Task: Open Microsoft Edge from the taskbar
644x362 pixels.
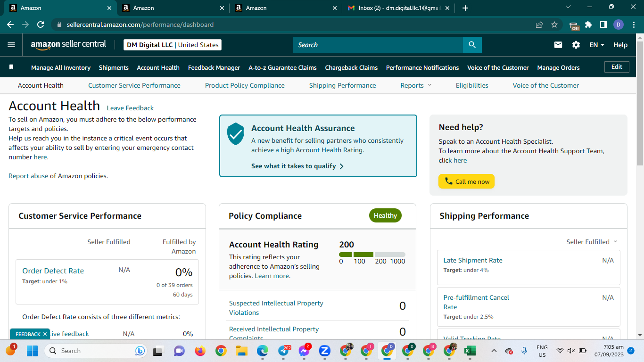Action: click(x=263, y=351)
